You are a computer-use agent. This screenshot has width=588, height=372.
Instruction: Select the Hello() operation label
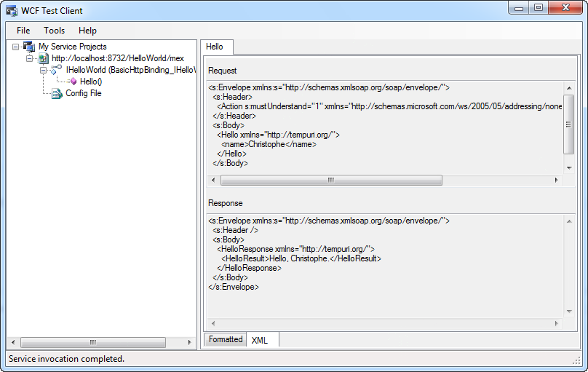coord(91,82)
